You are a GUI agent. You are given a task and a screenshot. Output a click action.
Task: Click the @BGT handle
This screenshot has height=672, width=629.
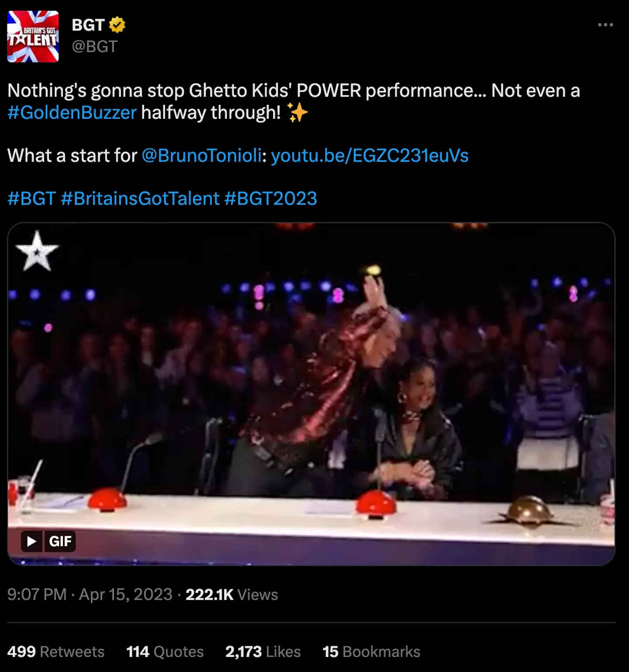94,46
